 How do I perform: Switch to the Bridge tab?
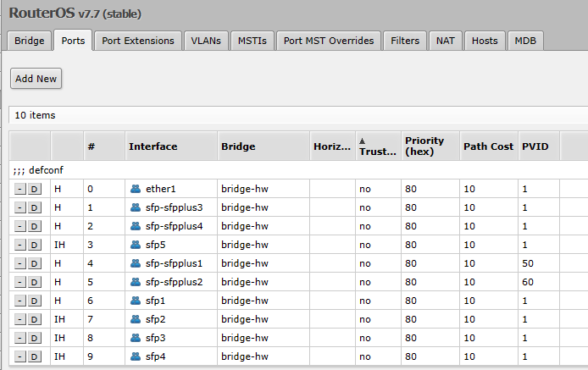(30, 41)
